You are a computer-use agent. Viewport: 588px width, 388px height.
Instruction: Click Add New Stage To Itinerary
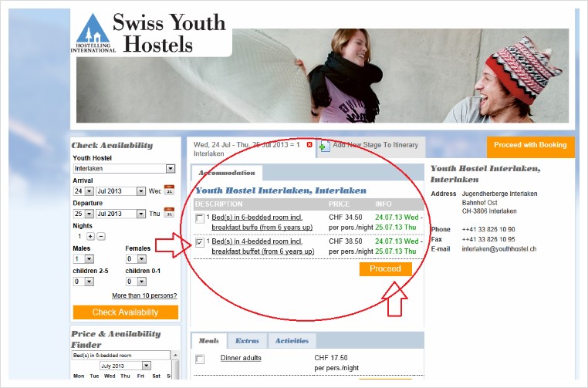[375, 145]
